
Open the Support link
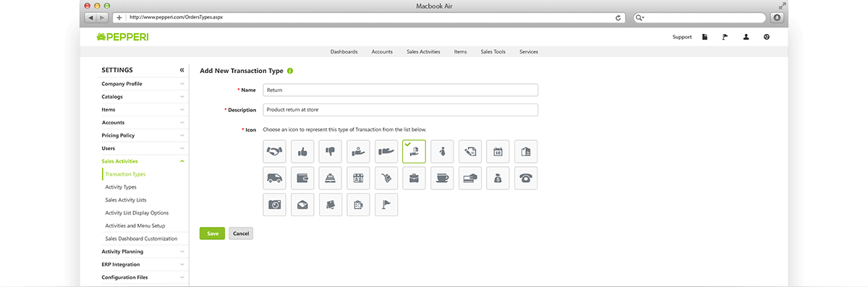coord(682,37)
